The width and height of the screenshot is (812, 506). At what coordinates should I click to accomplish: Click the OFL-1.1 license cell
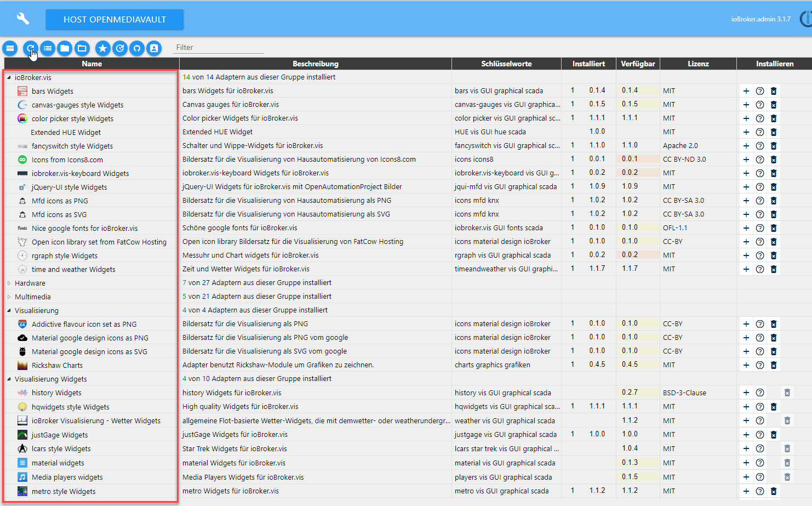pos(675,228)
